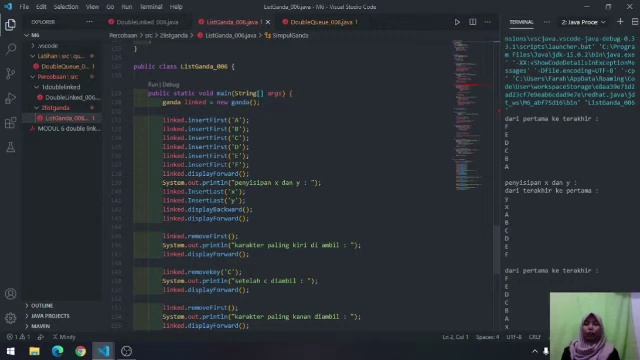Open MODUL 6 double link PDF file
Viewport: 640px width, 360px height.
click(x=62, y=129)
